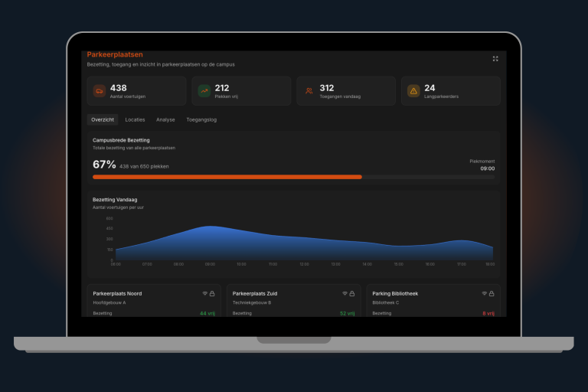Click the wifi icon on Parkeerplaats Zuid
The height and width of the screenshot is (392, 588).
pos(344,293)
